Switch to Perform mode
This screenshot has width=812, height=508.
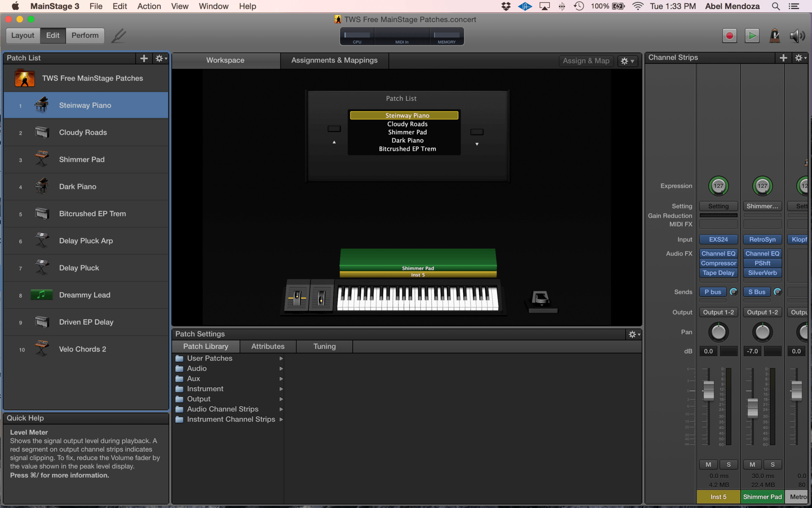click(85, 36)
